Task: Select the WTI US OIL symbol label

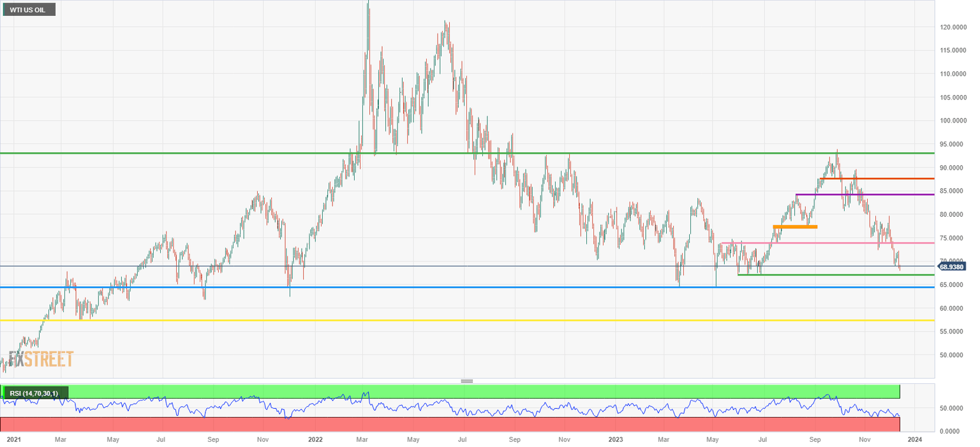Action: [29, 9]
